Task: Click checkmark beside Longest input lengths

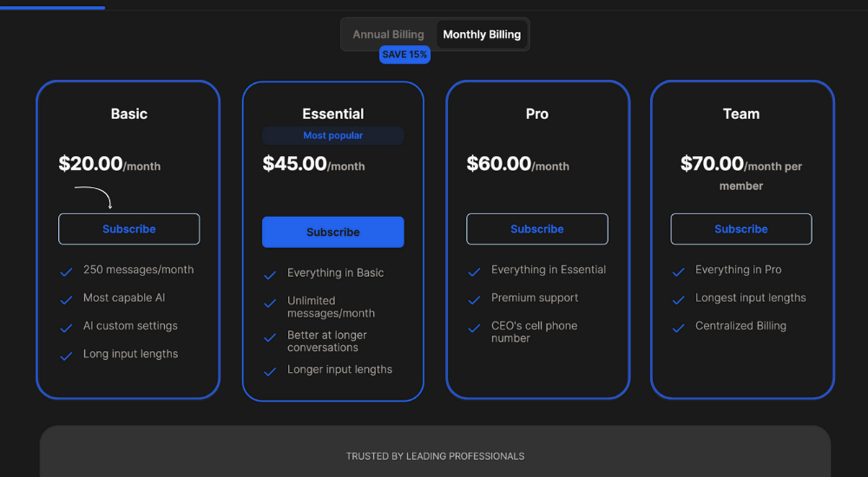Action: tap(678, 299)
